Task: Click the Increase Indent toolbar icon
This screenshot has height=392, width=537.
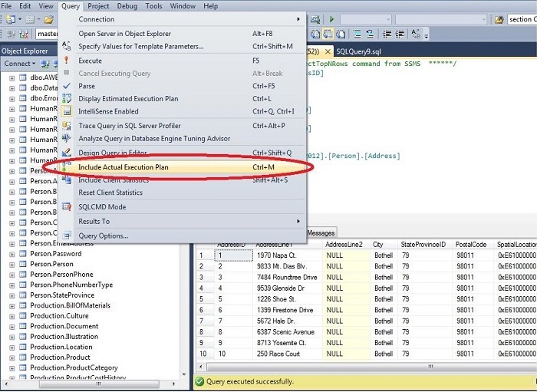Action: coord(400,34)
